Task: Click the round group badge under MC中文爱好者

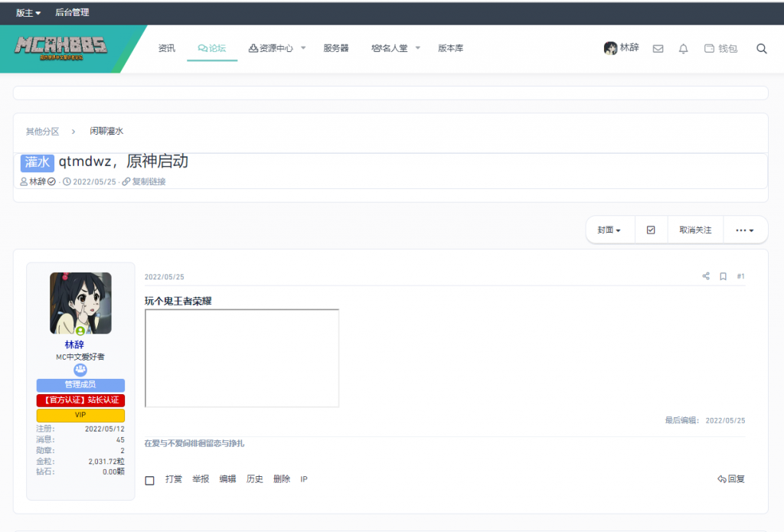Action: pyautogui.click(x=80, y=370)
